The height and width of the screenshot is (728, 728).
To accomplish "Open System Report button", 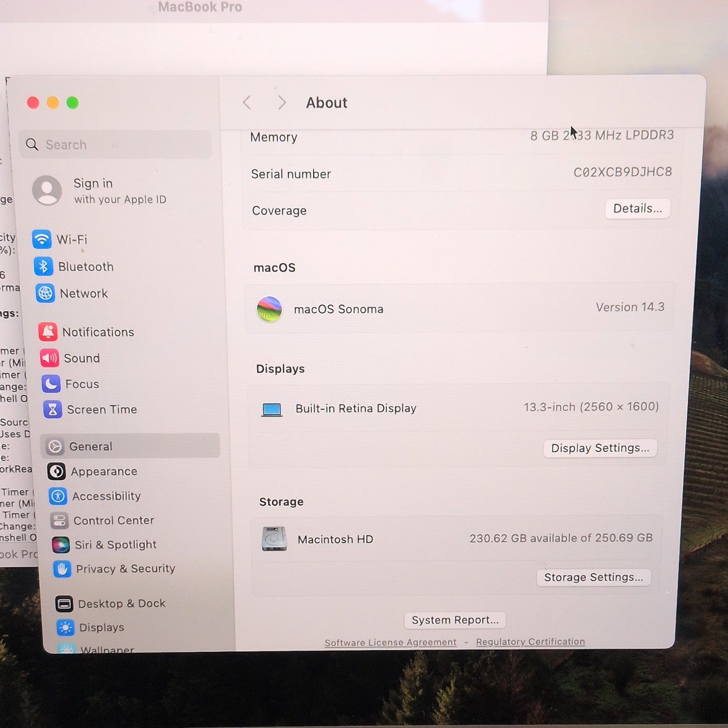I will click(455, 620).
